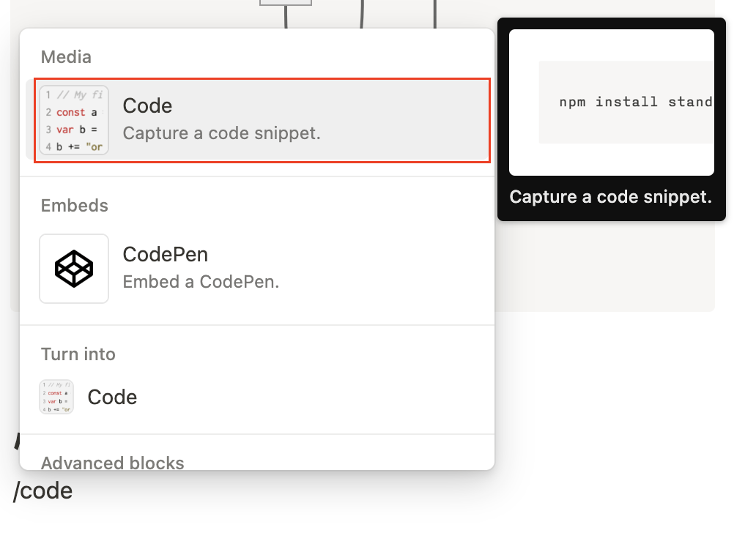Click the small Code icon under Turn into
The height and width of the screenshot is (533, 756).
point(56,397)
